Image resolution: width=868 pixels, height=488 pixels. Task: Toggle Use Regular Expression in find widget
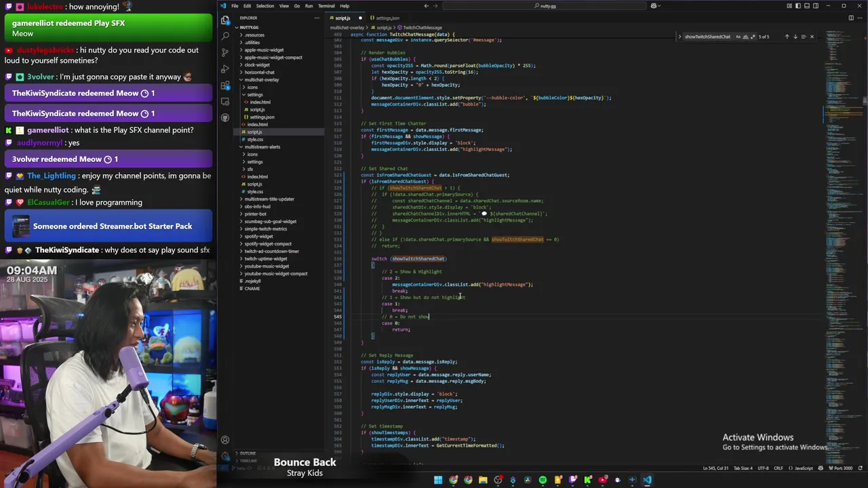[753, 37]
